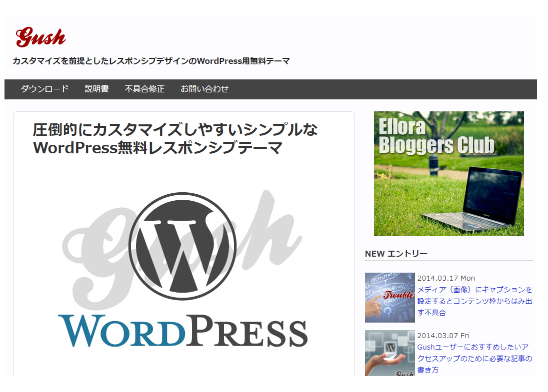Open the entry link メディア（画像）にキャプションを設定すると
The height and width of the screenshot is (392, 548).
point(474,301)
